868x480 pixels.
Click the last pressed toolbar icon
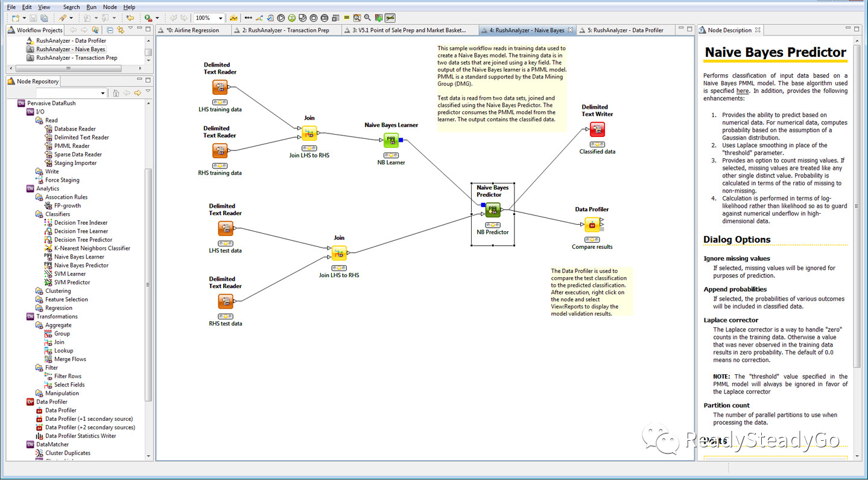[x=391, y=18]
